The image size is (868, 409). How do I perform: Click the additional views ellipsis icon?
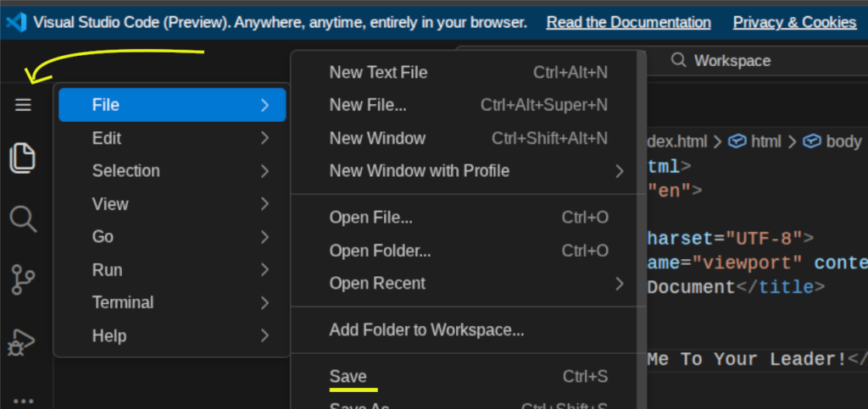tap(23, 401)
